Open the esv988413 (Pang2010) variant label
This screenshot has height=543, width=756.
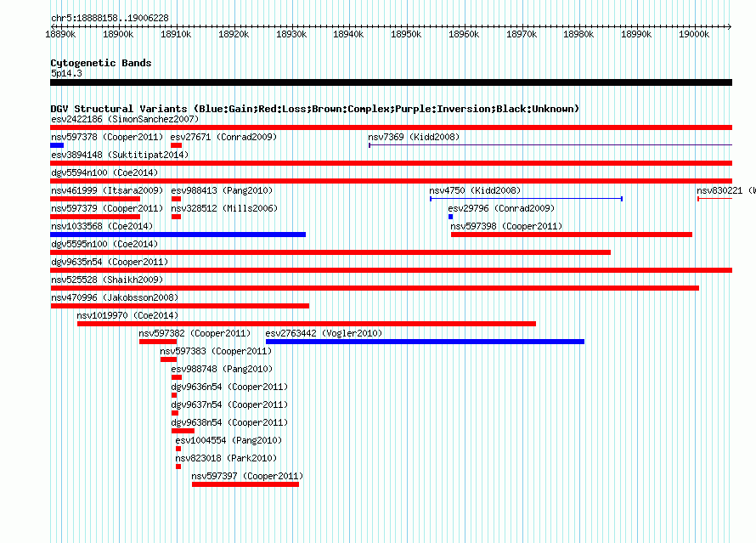[x=222, y=190]
